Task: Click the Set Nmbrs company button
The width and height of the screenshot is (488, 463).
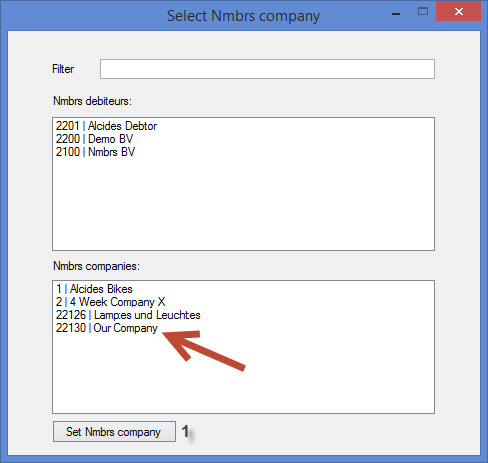Action: point(114,432)
